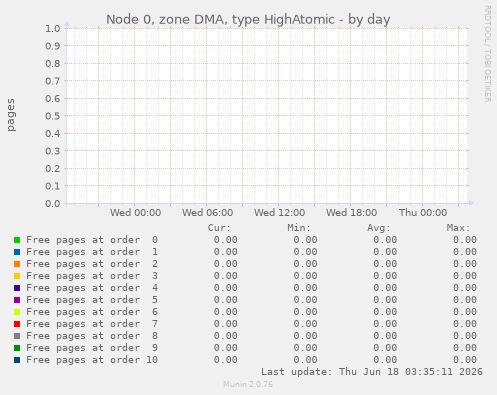Click the 'Wed 18:00' x-axis label
The width and height of the screenshot is (497, 395).
[x=351, y=213]
